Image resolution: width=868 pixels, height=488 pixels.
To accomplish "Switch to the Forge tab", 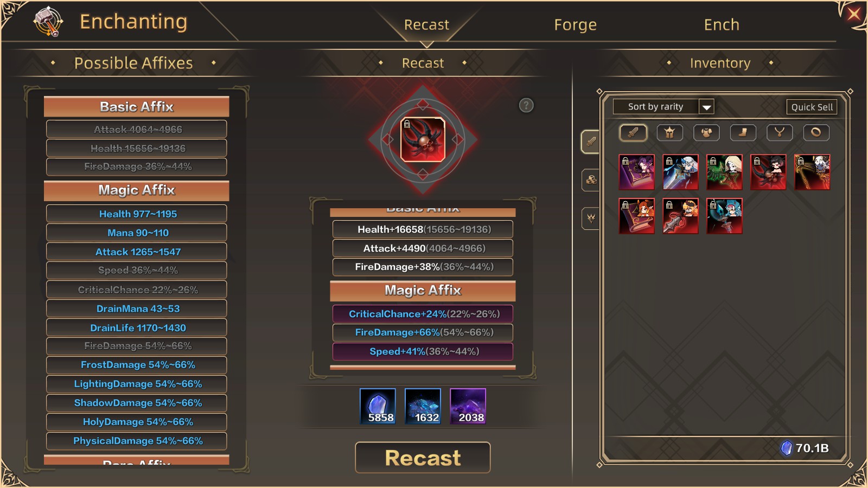I will 575,25.
